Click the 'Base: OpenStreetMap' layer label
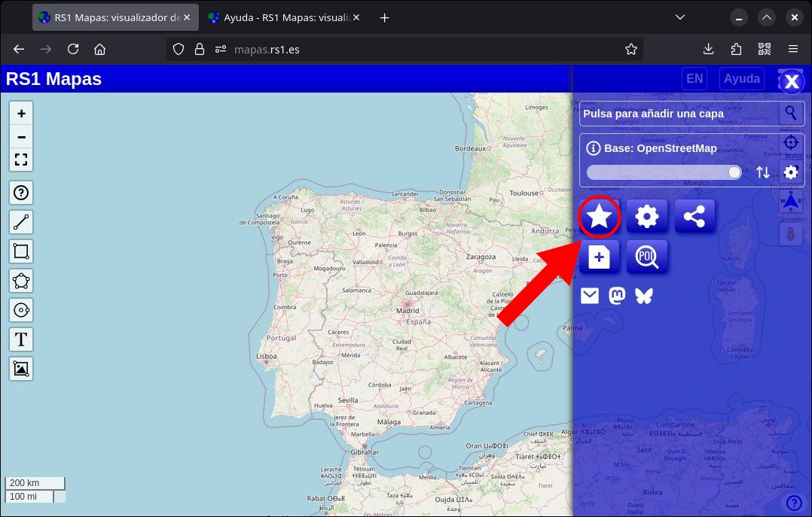812x517 pixels. point(661,148)
